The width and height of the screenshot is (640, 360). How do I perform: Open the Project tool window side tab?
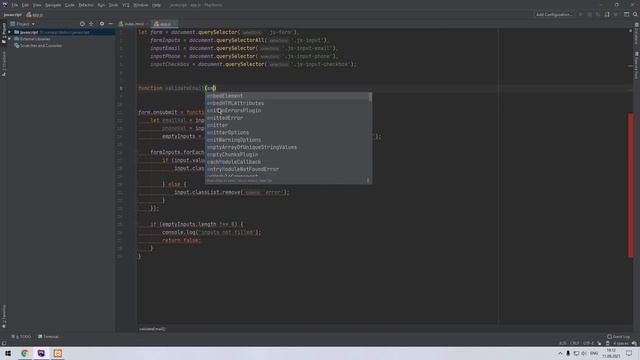pos(4,33)
